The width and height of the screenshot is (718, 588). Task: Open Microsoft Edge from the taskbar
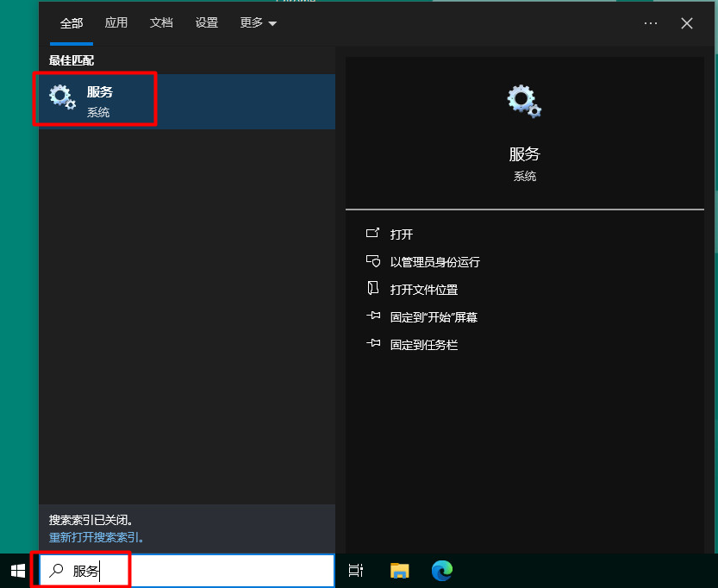click(x=442, y=570)
